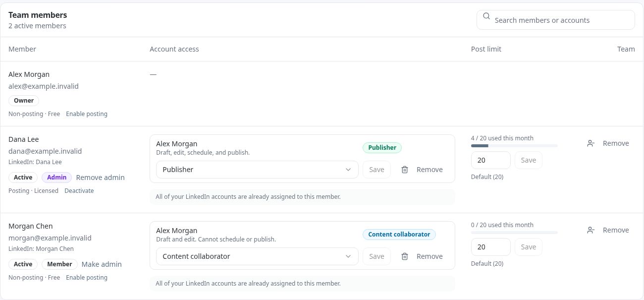Save Dana Lee's account role
Screen dimensions: 644x300
click(376, 170)
